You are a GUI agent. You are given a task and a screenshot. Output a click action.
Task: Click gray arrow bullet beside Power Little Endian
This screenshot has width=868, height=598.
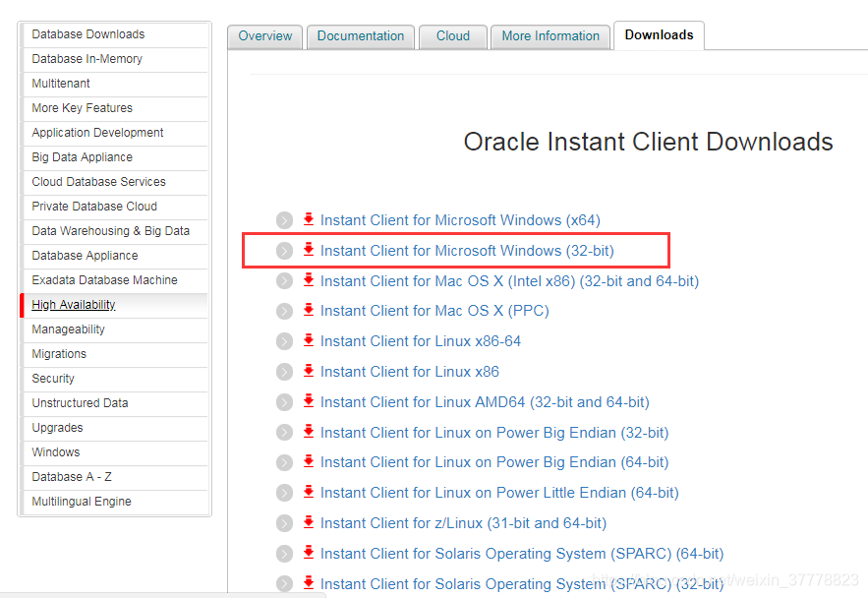(x=284, y=494)
